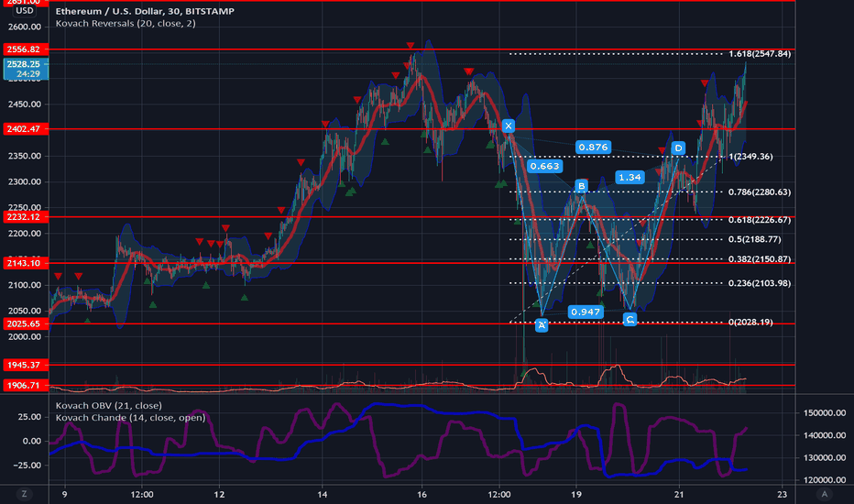Select the 2025.65 red price level tag
Screen dimensions: 854x504
(x=26, y=323)
